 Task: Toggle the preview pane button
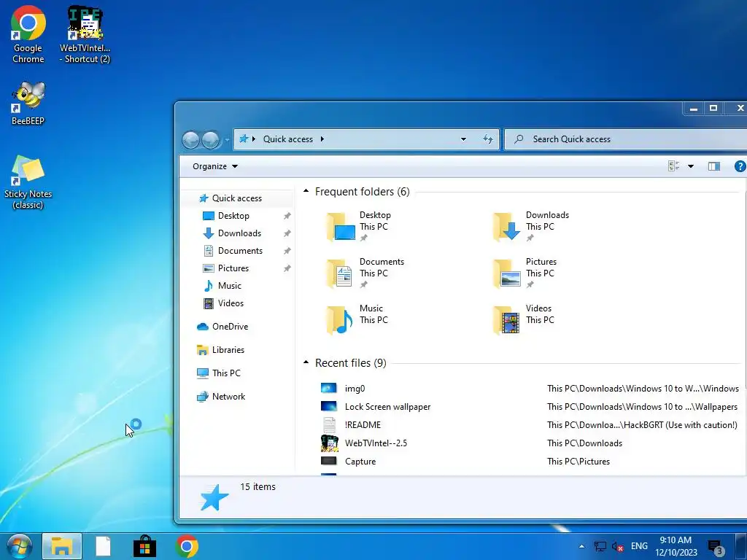[x=713, y=166]
